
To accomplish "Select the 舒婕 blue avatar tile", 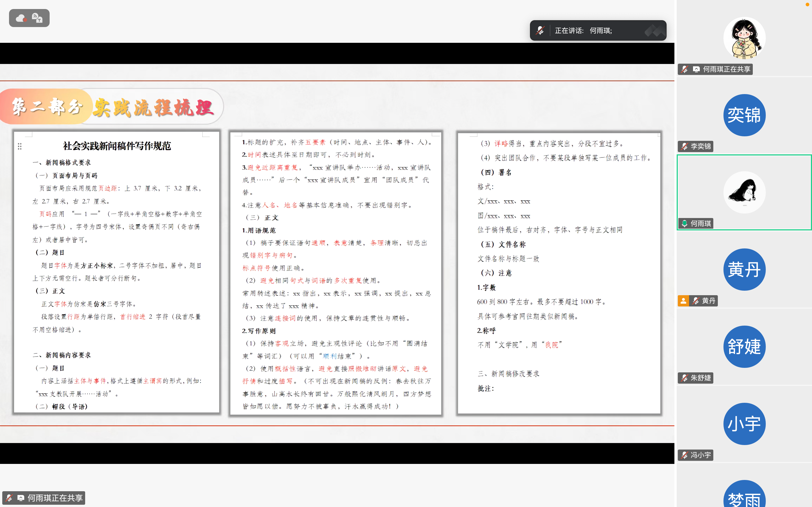I will (744, 347).
